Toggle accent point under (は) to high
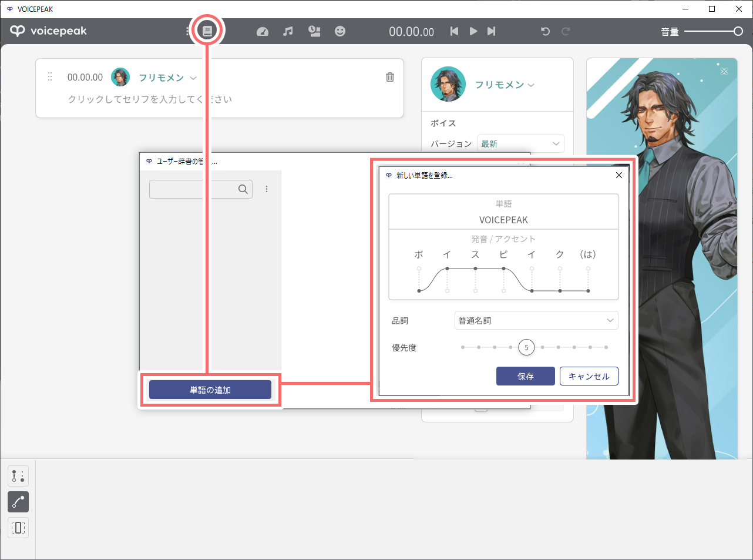The image size is (753, 560). (x=588, y=269)
